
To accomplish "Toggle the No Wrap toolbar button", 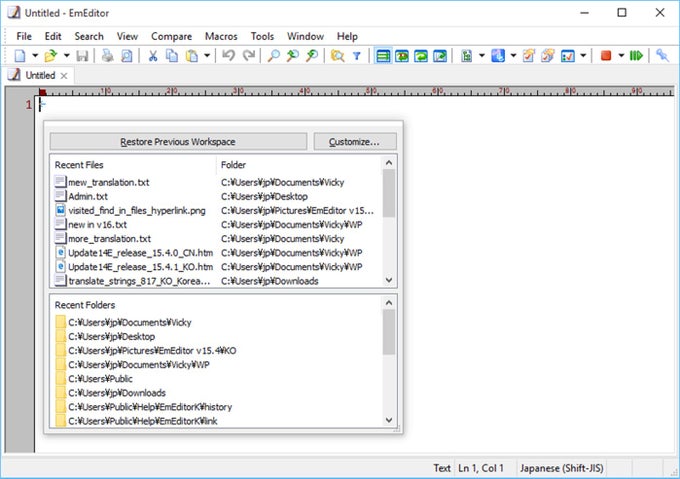I will (x=383, y=56).
